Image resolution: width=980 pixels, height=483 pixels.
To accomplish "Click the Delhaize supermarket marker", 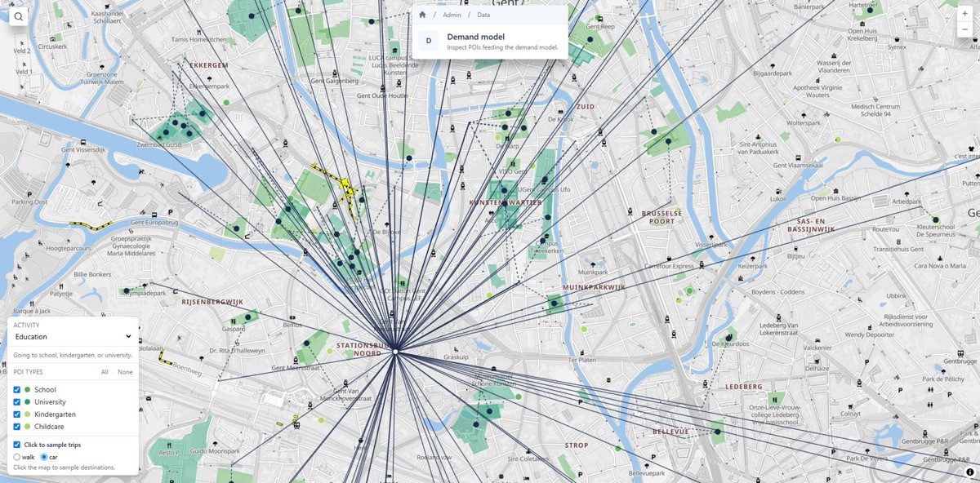I will coord(817,360).
